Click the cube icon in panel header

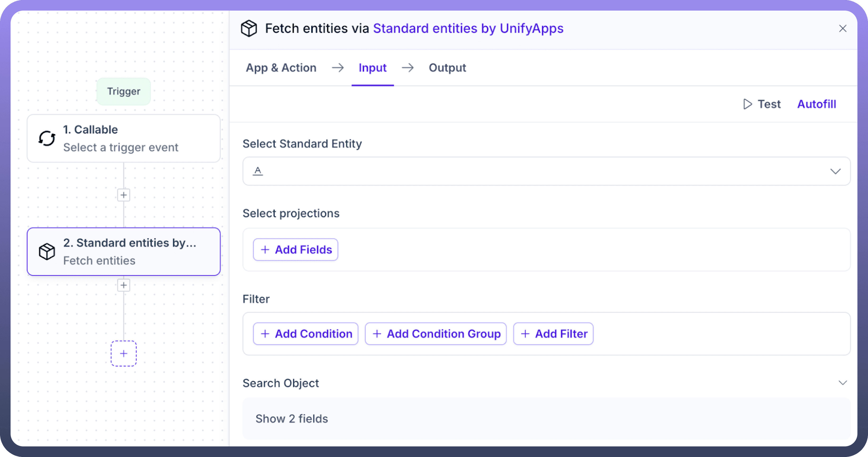tap(249, 28)
